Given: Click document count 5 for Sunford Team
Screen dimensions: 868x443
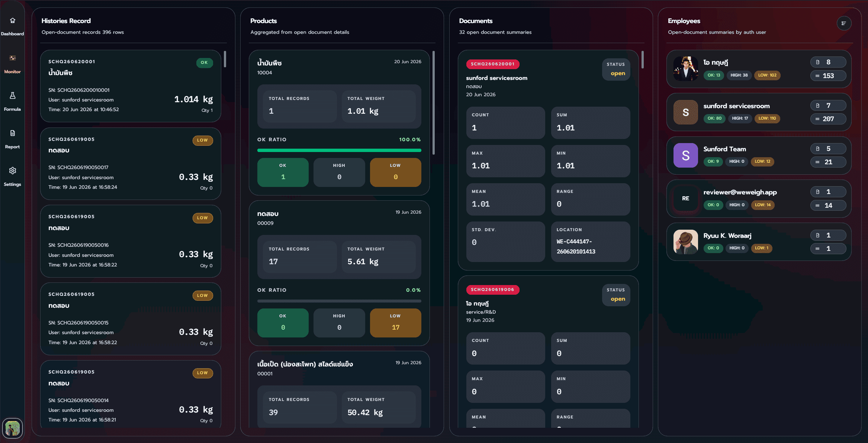Looking at the screenshot, I should 828,149.
